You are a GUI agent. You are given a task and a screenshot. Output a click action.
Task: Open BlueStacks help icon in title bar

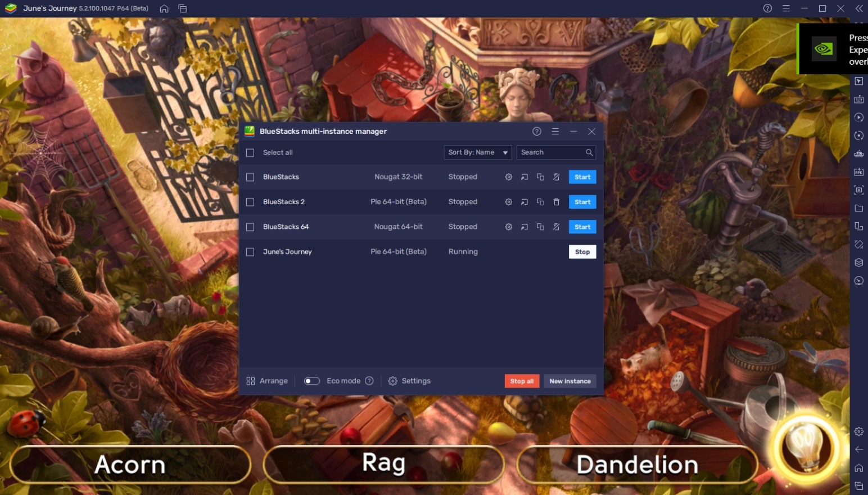click(767, 8)
